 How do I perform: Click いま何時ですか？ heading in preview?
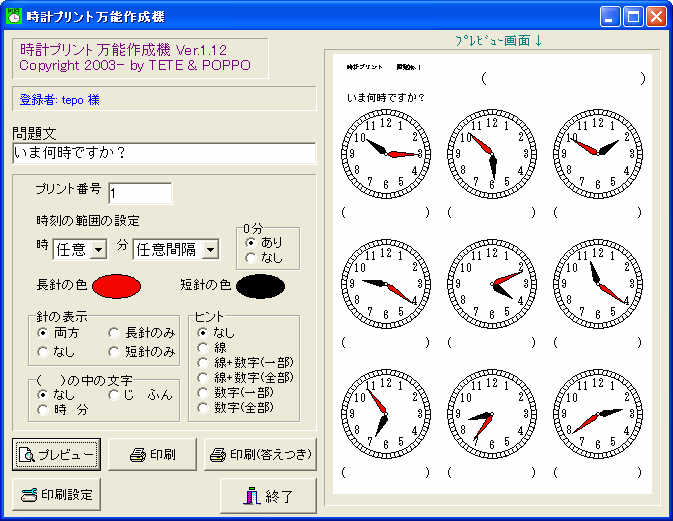[x=385, y=98]
